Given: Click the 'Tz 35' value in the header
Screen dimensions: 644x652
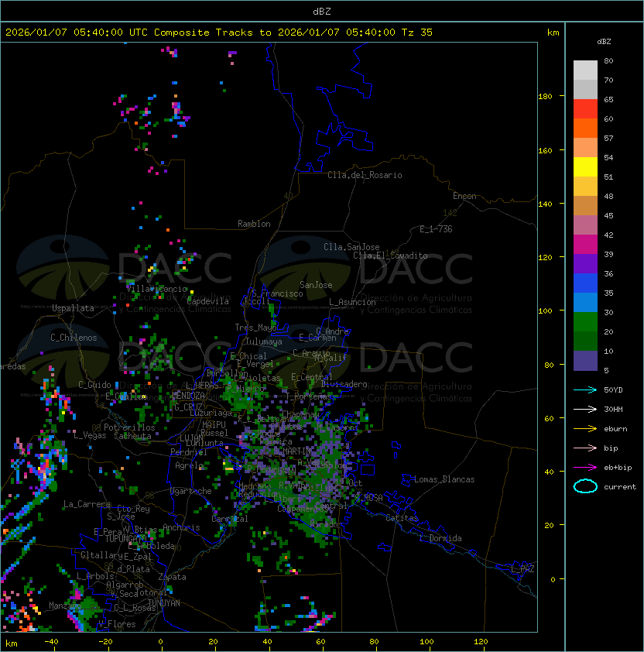Looking at the screenshot, I should 417,33.
